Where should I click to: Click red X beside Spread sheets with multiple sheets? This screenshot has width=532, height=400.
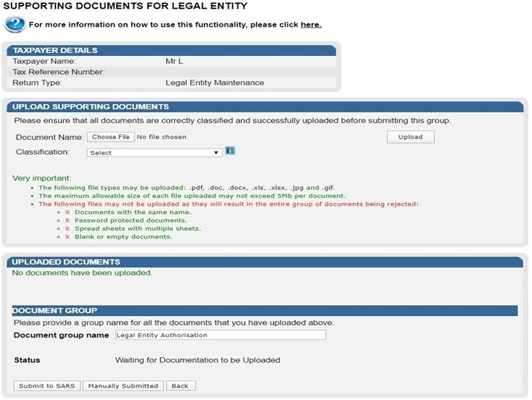coord(68,228)
